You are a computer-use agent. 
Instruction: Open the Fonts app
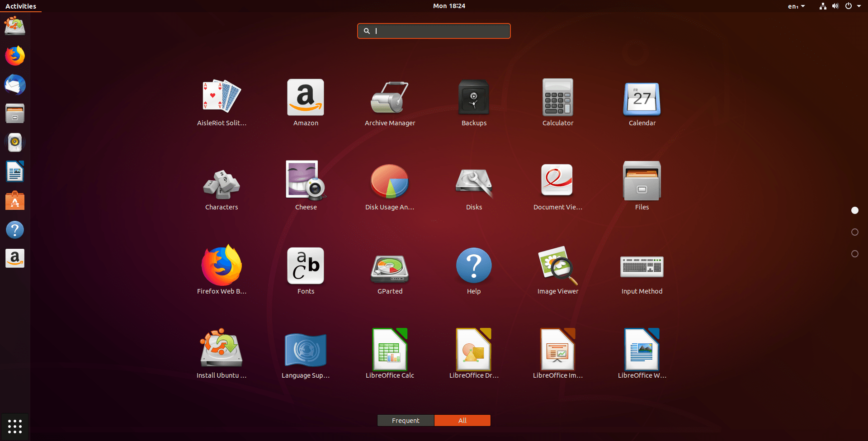point(306,270)
